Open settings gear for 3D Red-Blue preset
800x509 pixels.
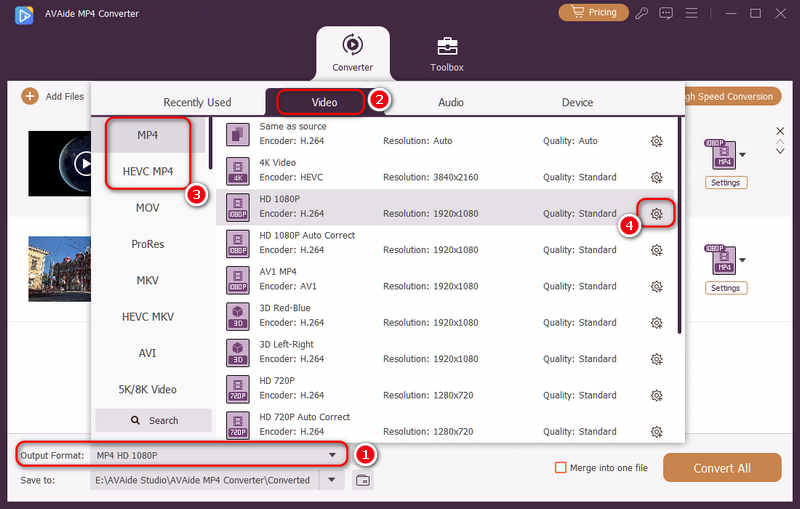[x=657, y=323]
